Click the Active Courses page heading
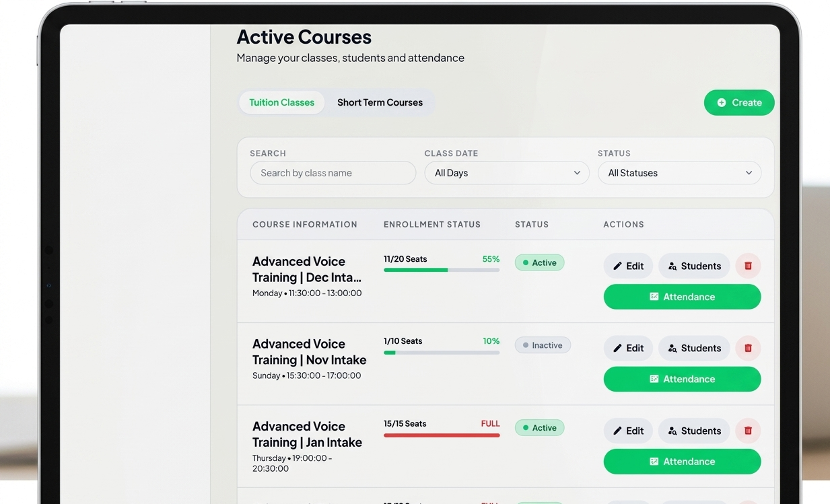Image resolution: width=830 pixels, height=504 pixels. [x=304, y=36]
